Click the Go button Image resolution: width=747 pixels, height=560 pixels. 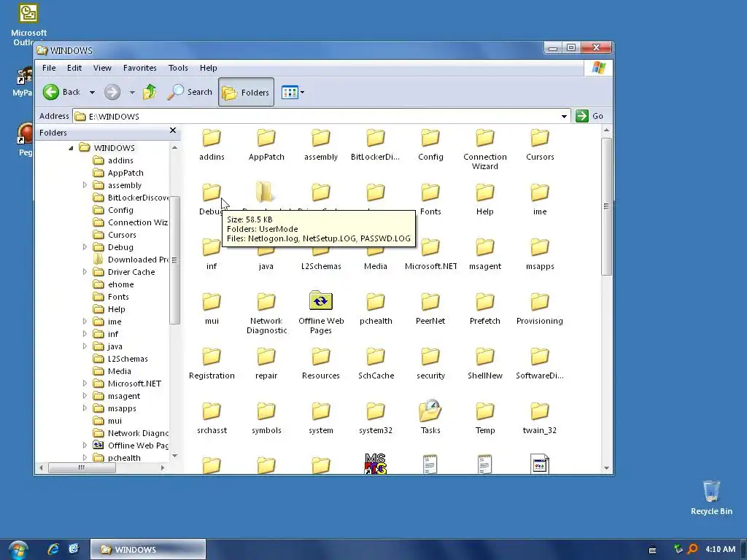(x=589, y=116)
